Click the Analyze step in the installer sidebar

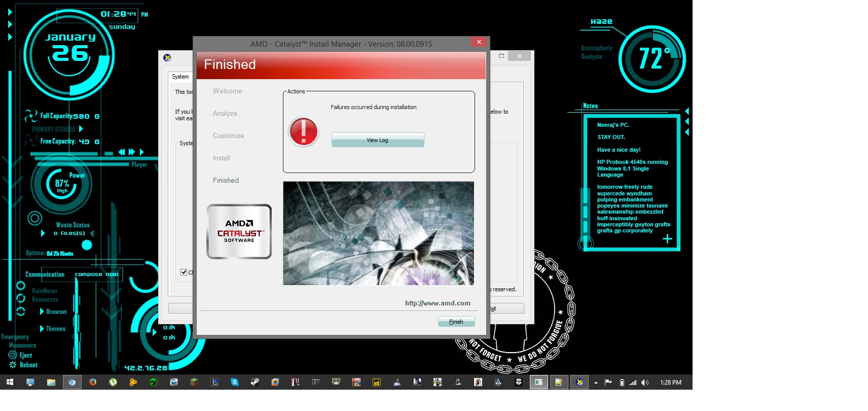click(225, 114)
